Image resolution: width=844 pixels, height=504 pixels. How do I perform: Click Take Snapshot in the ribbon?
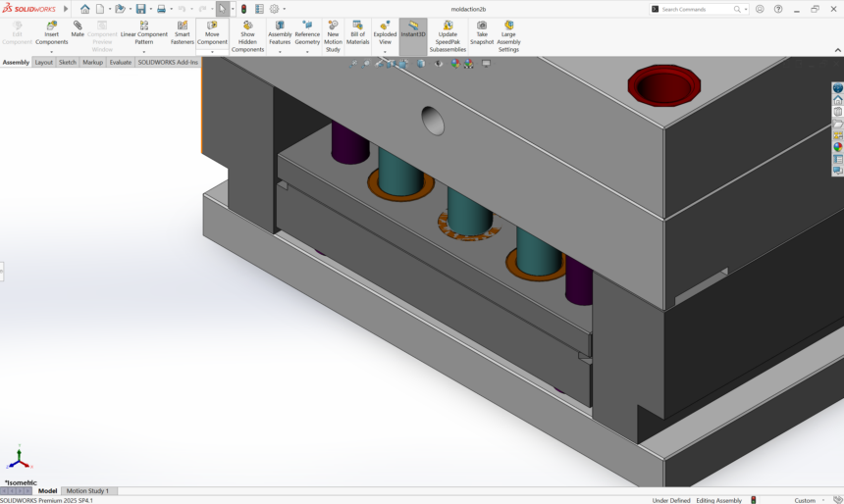coord(482,33)
